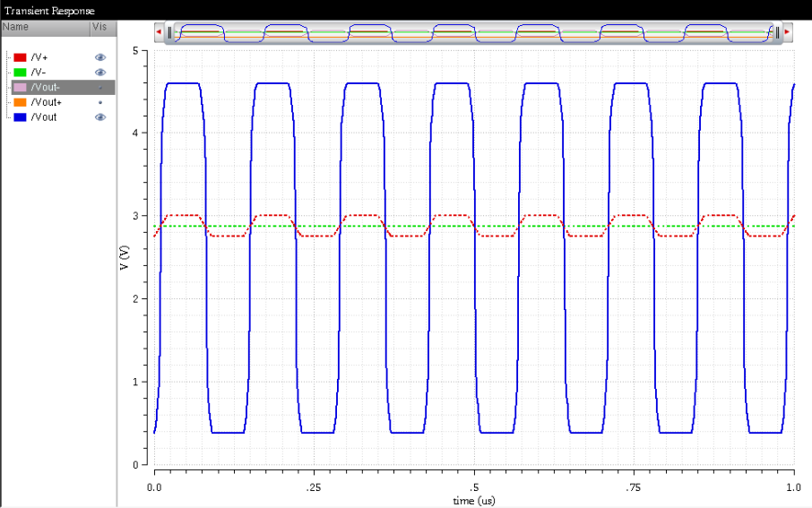Image resolution: width=812 pixels, height=508 pixels.
Task: Click the 1 tick label on voltage axis
Action: (x=135, y=383)
